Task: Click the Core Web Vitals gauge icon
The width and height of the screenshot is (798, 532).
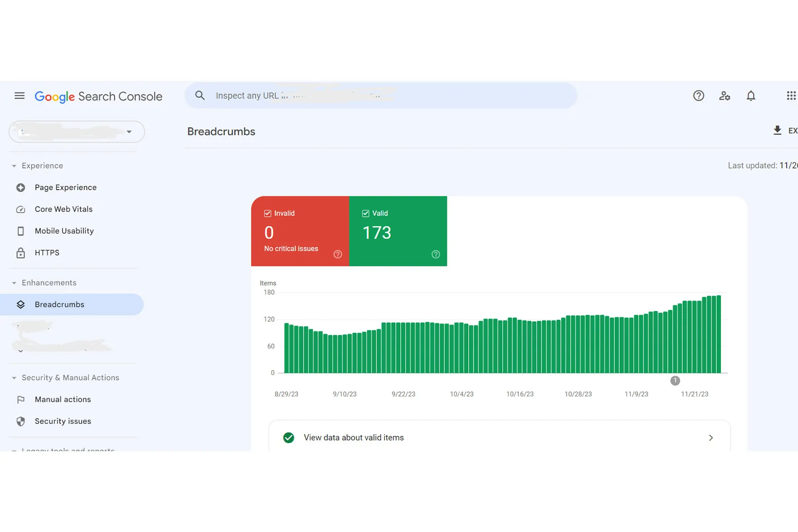Action: point(21,209)
